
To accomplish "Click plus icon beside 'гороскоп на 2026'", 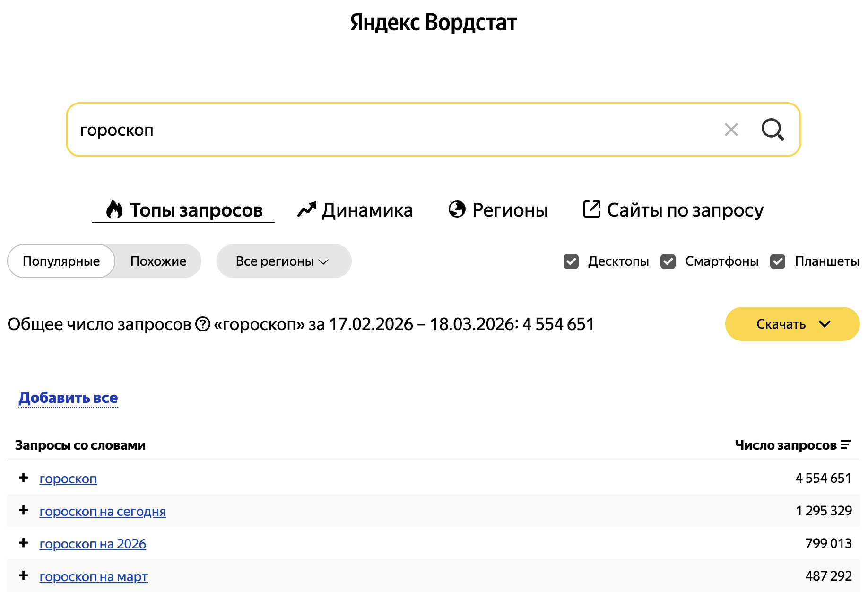I will (23, 543).
